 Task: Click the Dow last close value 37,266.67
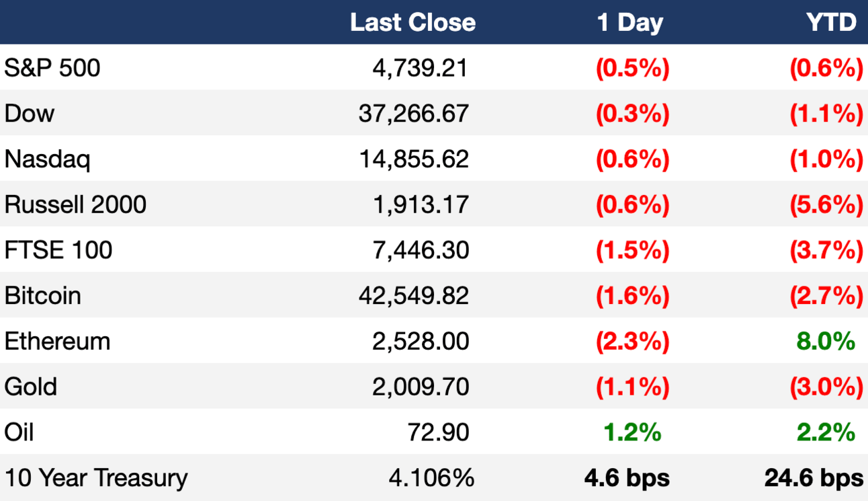[x=413, y=114]
